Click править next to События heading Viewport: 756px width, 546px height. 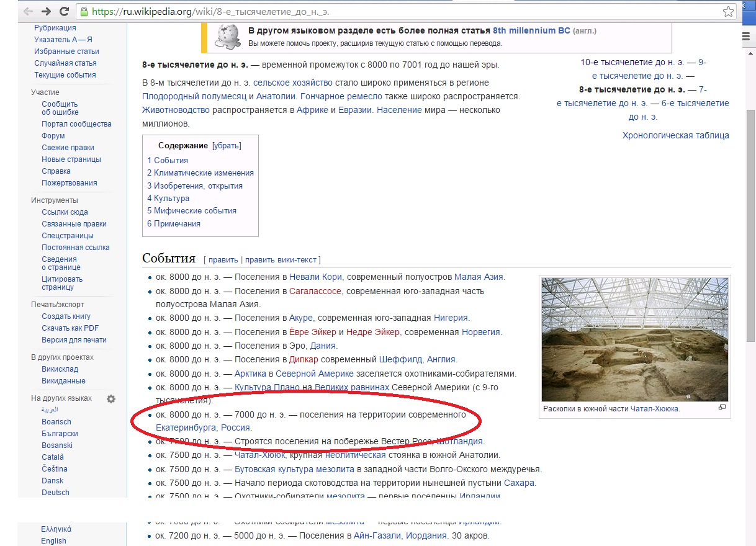(x=223, y=260)
